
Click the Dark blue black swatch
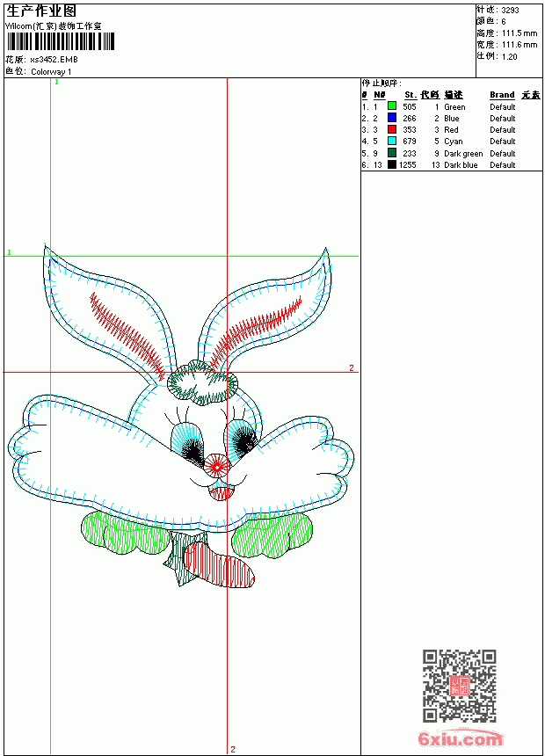392,164
